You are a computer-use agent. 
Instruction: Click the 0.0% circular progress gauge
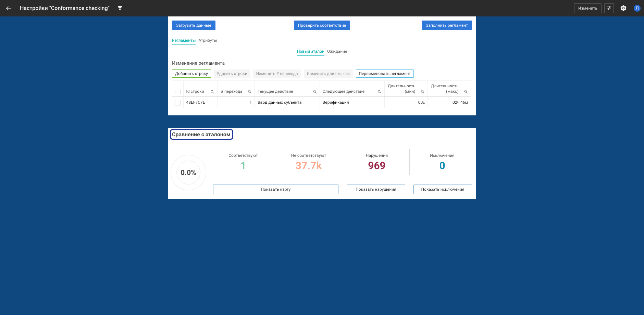[x=188, y=173]
